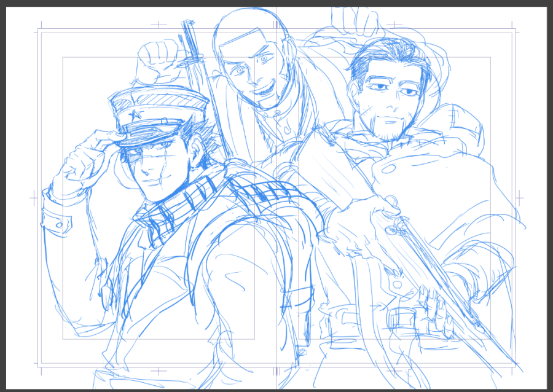Click the oval button on the bearded man's cloak
This screenshot has height=392, width=553.
click(x=388, y=169)
